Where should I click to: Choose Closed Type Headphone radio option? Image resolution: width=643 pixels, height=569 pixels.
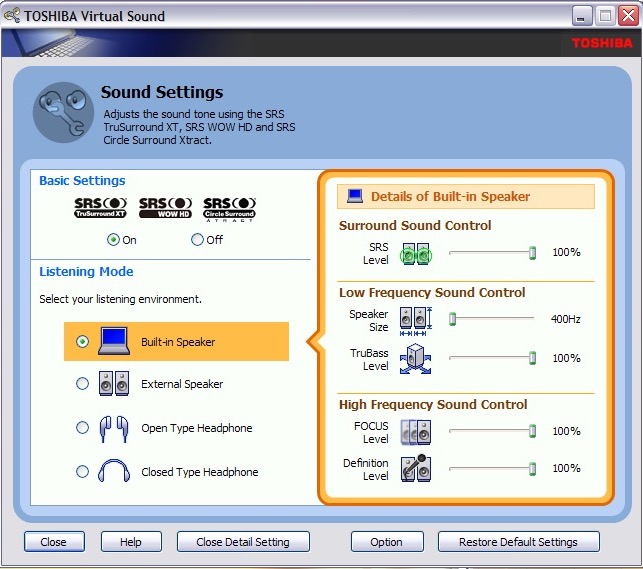(x=82, y=472)
